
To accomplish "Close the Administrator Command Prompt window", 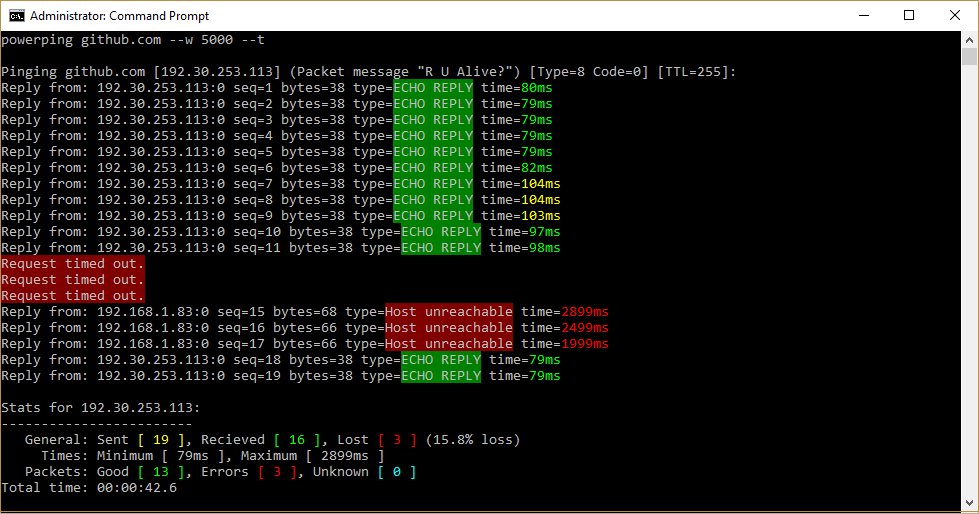I will (955, 16).
